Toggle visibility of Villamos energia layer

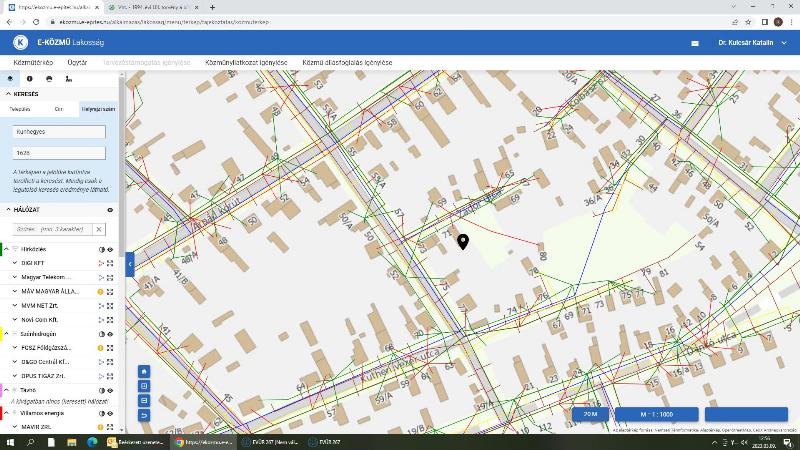pos(110,413)
